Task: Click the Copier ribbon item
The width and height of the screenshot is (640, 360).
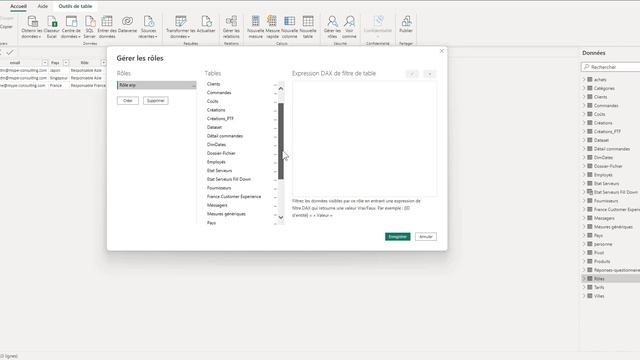Action: (6, 27)
